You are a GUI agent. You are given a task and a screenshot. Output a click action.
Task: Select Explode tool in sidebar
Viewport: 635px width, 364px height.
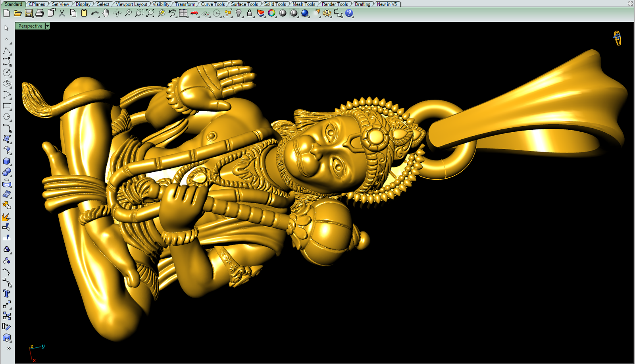point(7,217)
